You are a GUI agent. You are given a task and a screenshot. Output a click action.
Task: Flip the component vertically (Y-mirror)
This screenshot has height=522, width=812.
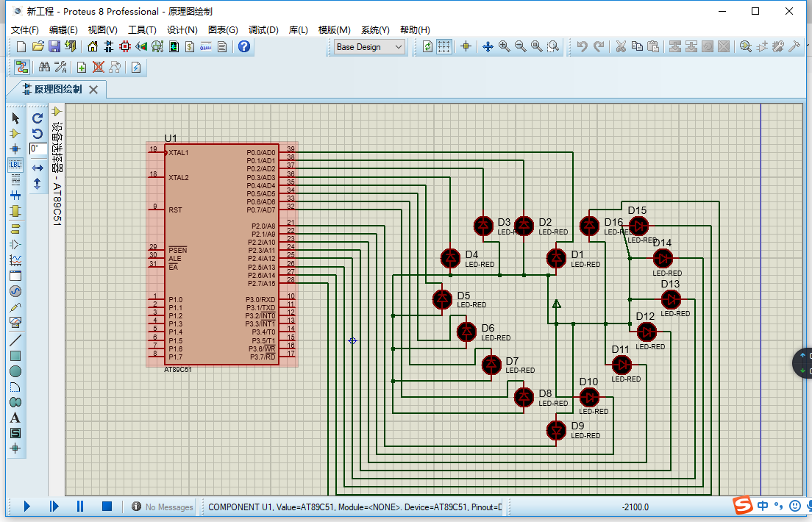38,184
